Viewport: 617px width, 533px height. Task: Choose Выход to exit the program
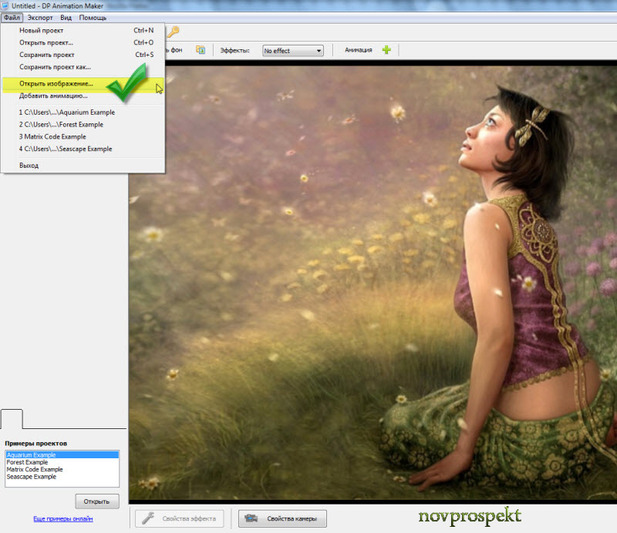pyautogui.click(x=83, y=166)
